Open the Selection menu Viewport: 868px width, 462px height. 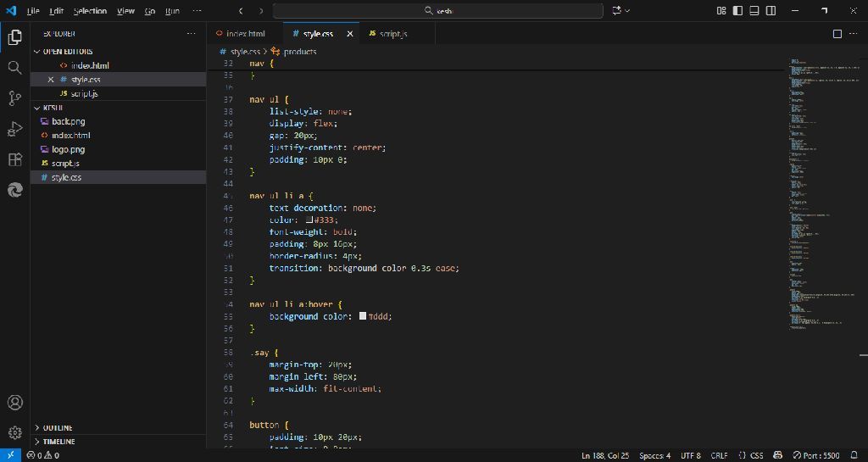point(90,11)
